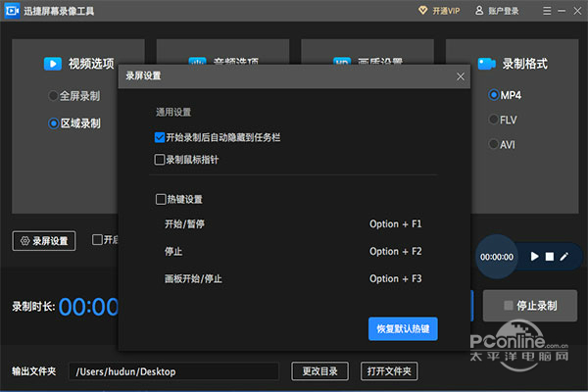Close the 录屏设置 dialog
This screenshot has width=588, height=392.
[461, 76]
